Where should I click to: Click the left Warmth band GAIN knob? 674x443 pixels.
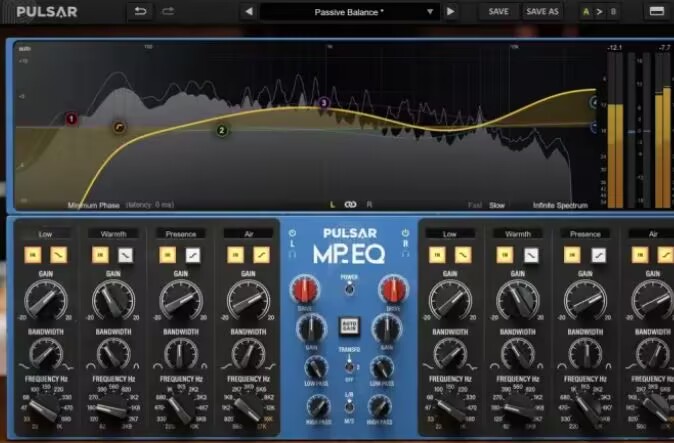pyautogui.click(x=113, y=300)
